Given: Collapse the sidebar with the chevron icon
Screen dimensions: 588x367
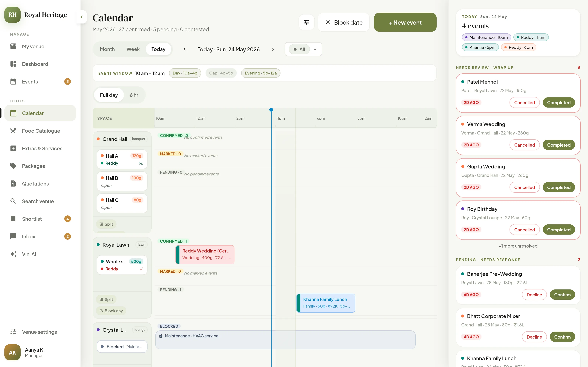Looking at the screenshot, I should pos(82,17).
